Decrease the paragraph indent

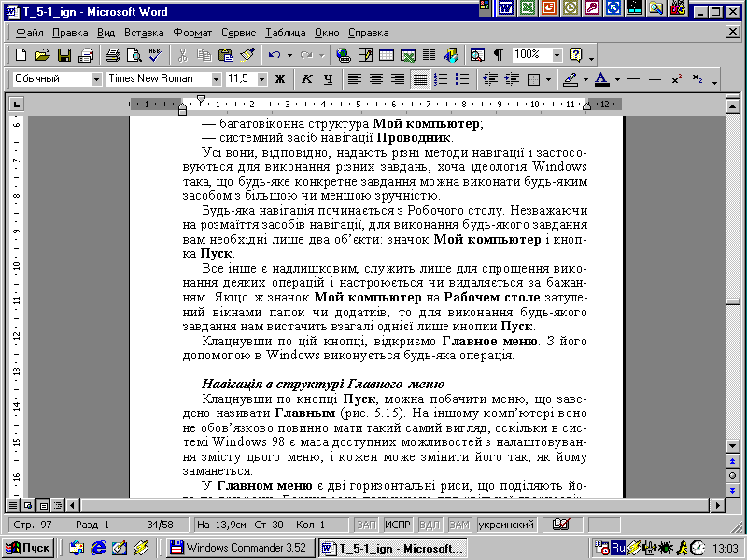tap(490, 79)
